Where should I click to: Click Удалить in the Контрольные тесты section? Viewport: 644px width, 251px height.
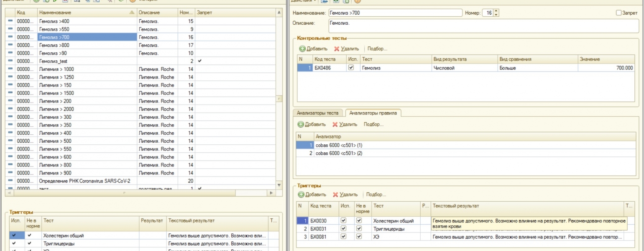click(346, 49)
